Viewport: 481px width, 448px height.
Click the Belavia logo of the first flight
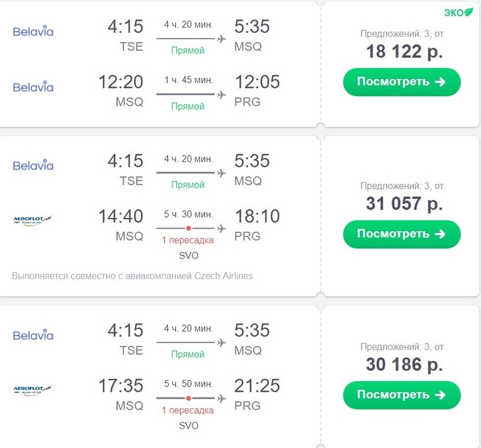pyautogui.click(x=33, y=30)
